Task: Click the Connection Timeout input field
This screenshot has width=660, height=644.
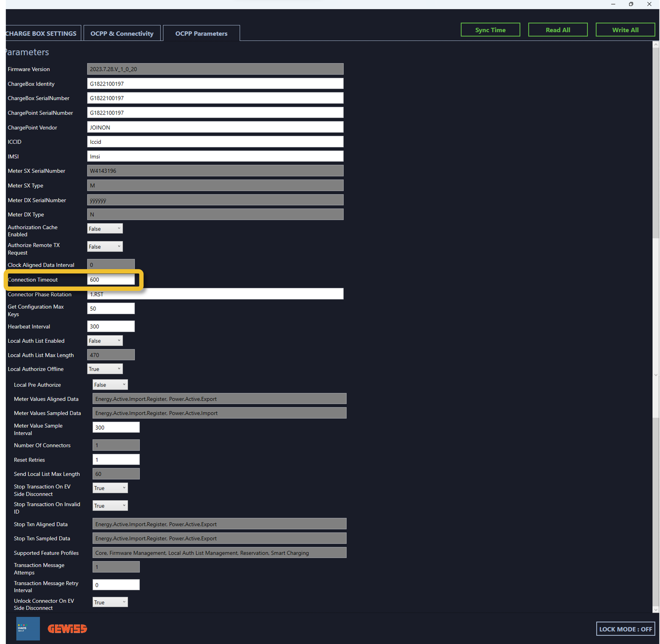Action: pos(111,279)
